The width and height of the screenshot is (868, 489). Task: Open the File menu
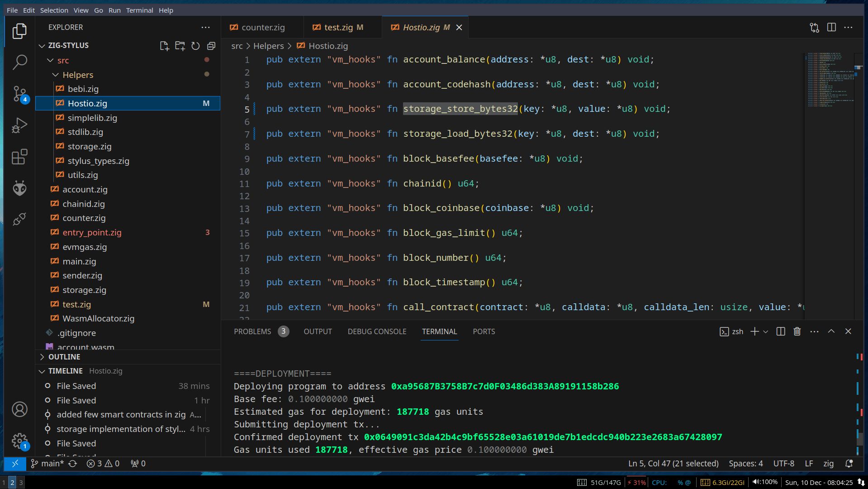tap(12, 10)
